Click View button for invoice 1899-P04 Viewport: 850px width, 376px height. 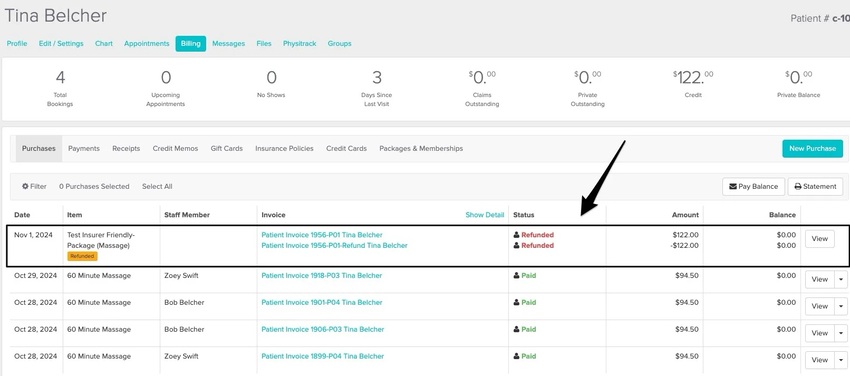[820, 360]
